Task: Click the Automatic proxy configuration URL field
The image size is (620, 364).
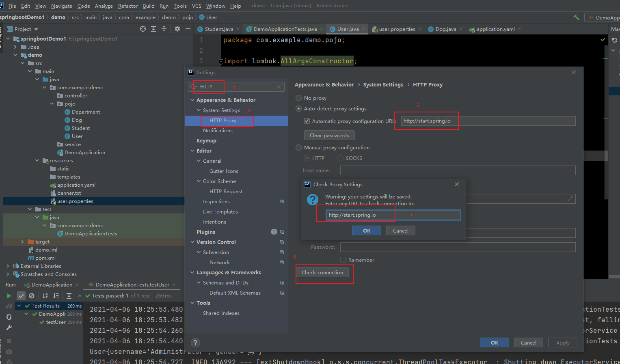Action: pos(488,121)
